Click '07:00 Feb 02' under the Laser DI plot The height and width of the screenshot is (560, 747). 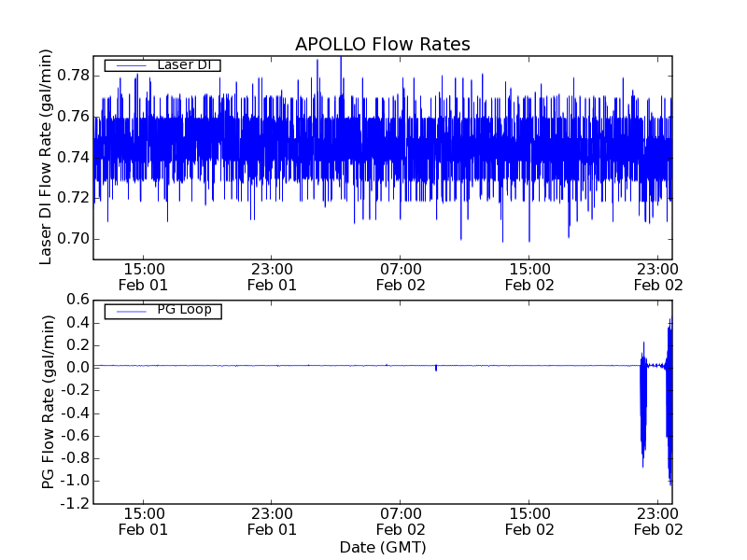[x=401, y=277]
